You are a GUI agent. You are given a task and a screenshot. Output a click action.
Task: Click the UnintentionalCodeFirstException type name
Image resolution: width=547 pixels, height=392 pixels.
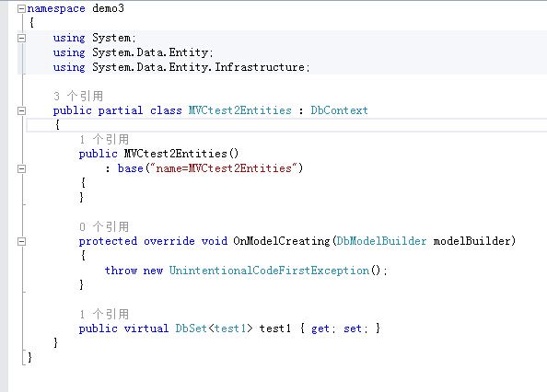pyautogui.click(x=269, y=271)
